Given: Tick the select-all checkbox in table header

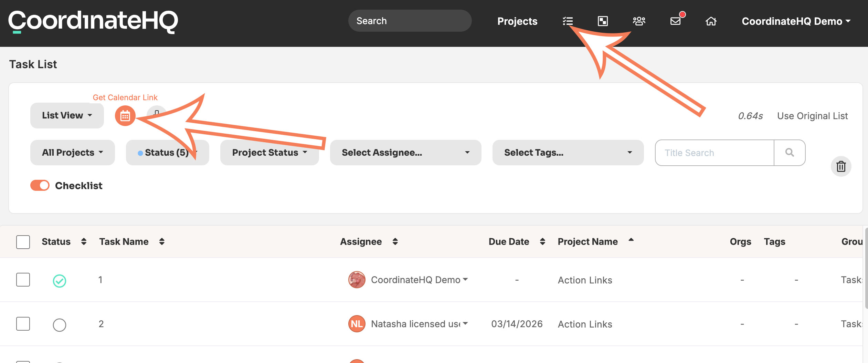Looking at the screenshot, I should pyautogui.click(x=23, y=242).
